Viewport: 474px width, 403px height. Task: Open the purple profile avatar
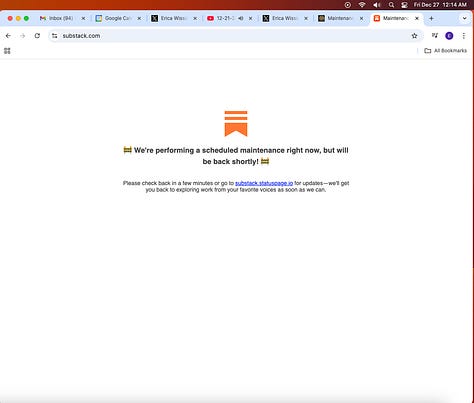point(449,36)
